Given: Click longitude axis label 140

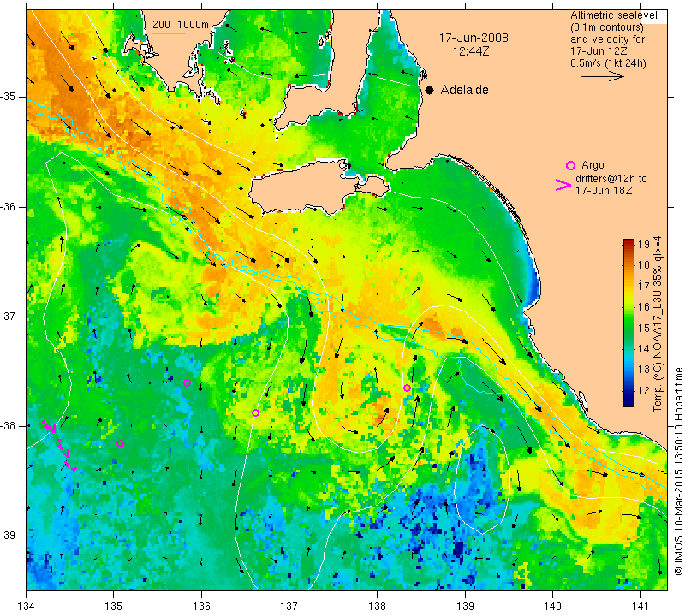Looking at the screenshot, I should [x=552, y=607].
